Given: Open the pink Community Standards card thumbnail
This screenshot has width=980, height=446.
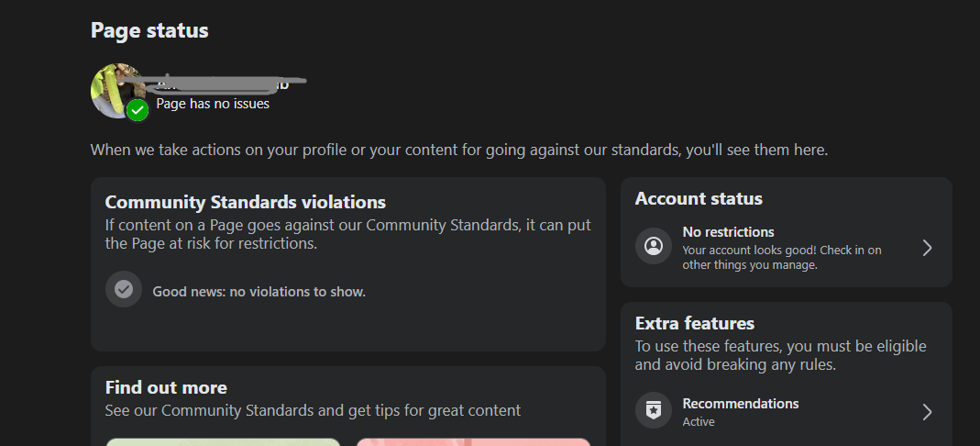Looking at the screenshot, I should pos(473,441).
